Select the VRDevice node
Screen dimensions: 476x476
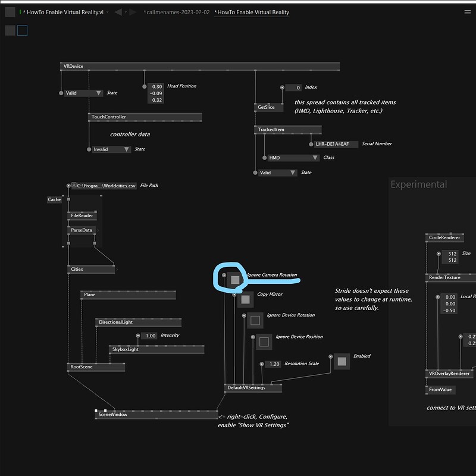tap(200, 66)
